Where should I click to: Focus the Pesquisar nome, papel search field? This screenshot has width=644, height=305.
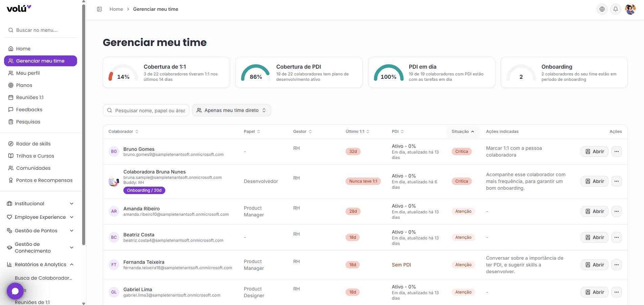(x=146, y=110)
